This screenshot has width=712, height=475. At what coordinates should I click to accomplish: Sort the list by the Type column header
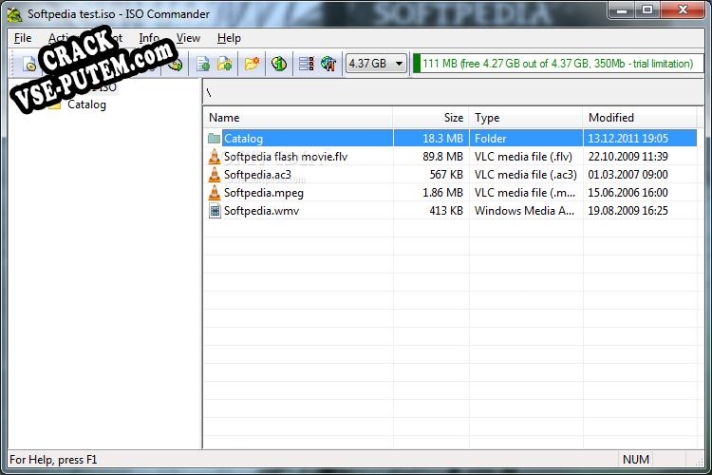(x=526, y=118)
